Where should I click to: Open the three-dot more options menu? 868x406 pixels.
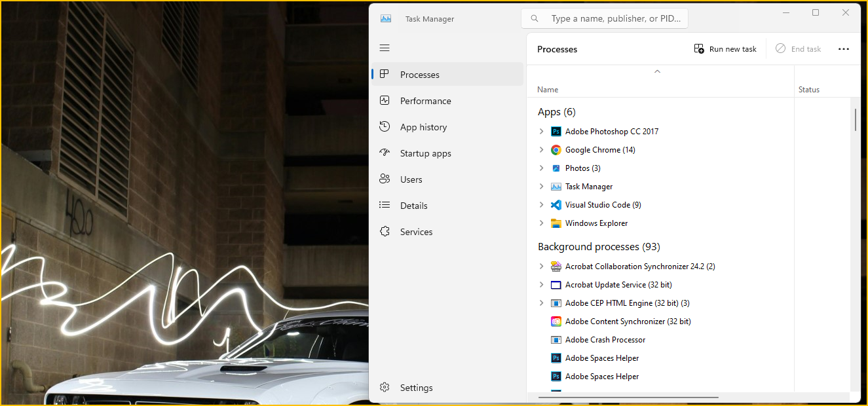[x=843, y=49]
